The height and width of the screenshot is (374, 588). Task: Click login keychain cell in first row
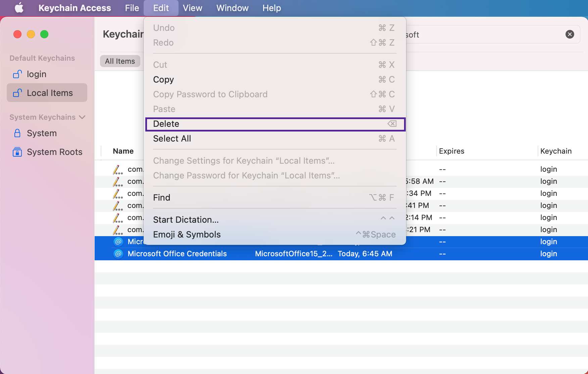548,169
